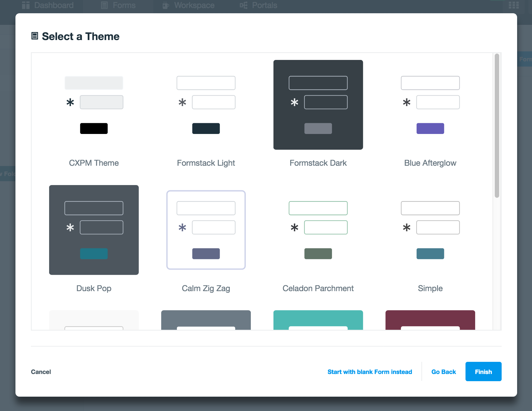Screen dimensions: 532x411
Task: Click the Dashboard icon in top navigation
Action: (26, 5)
